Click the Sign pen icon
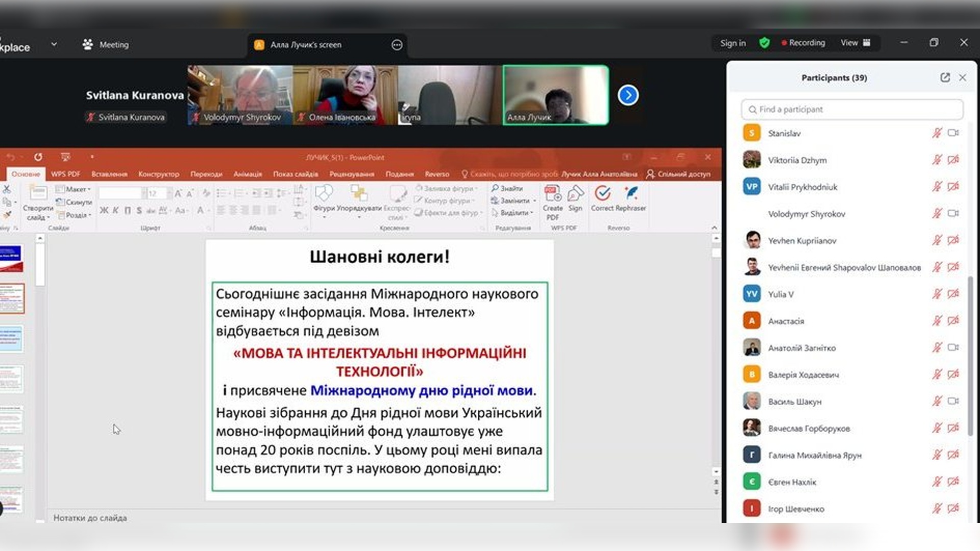The height and width of the screenshot is (551, 980). [575, 194]
